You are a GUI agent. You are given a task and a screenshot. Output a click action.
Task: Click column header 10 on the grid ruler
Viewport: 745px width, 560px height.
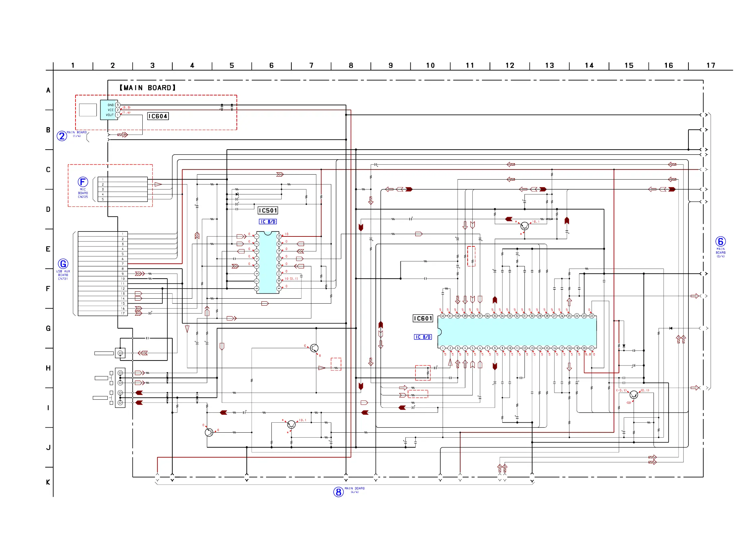(x=430, y=65)
